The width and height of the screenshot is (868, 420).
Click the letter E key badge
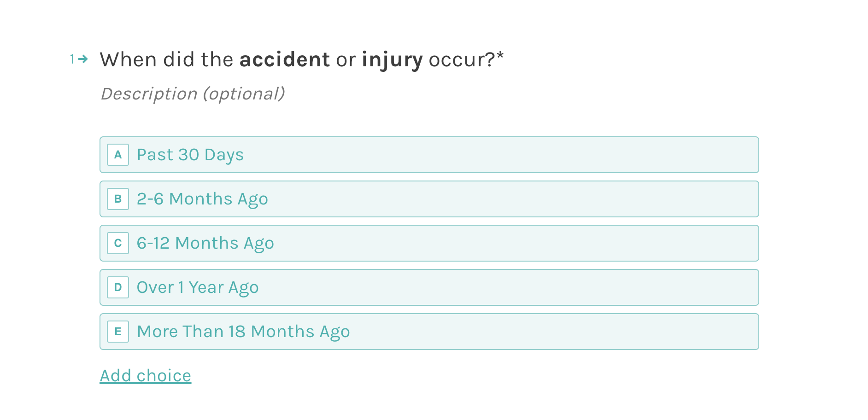pos(118,332)
